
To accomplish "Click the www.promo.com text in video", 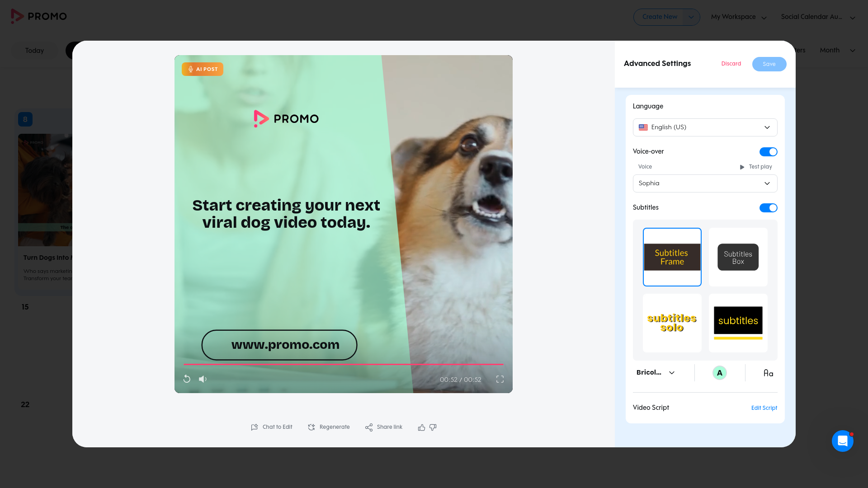I will [285, 345].
